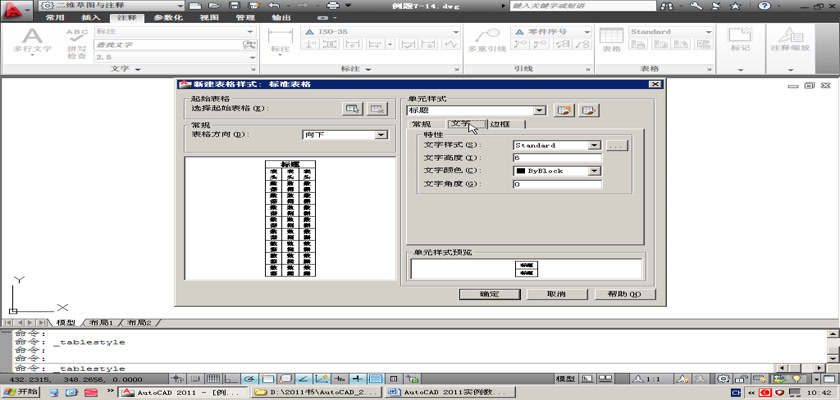840x400 pixels.
Task: Switch to the 视图 ribbon tab
Action: [209, 17]
